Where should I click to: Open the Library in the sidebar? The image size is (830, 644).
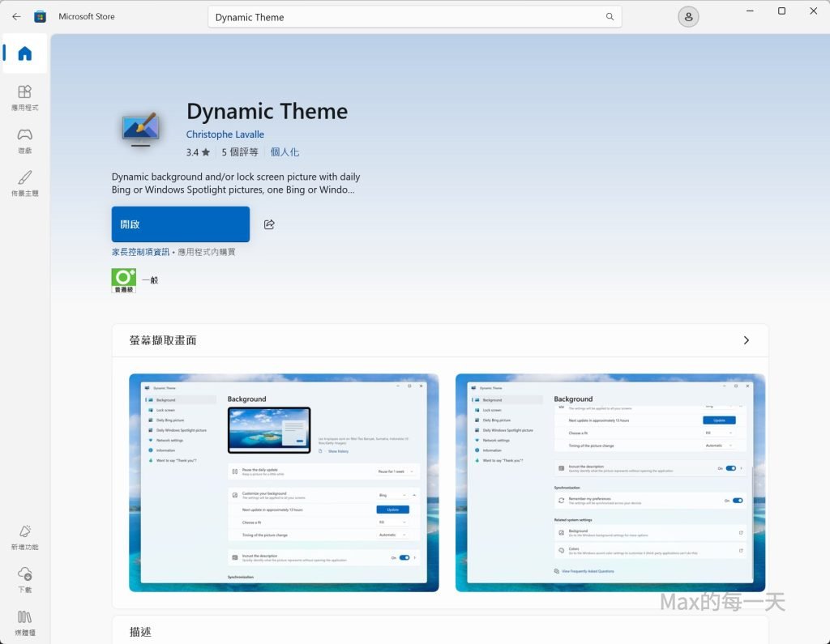tap(24, 622)
